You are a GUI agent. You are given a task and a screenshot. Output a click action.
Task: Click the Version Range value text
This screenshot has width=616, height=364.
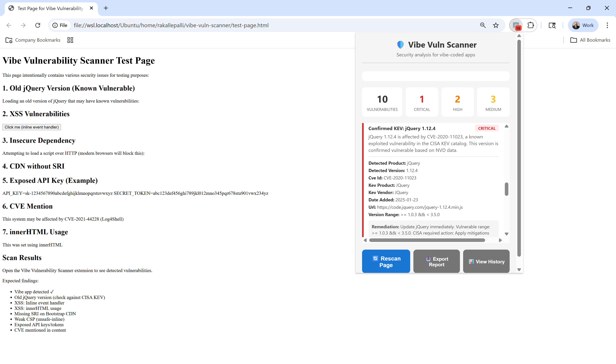(420, 215)
